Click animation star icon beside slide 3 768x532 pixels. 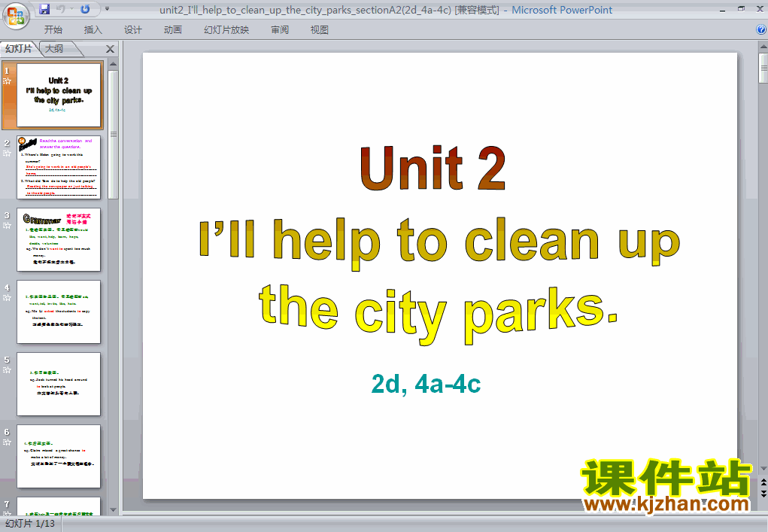7,226
